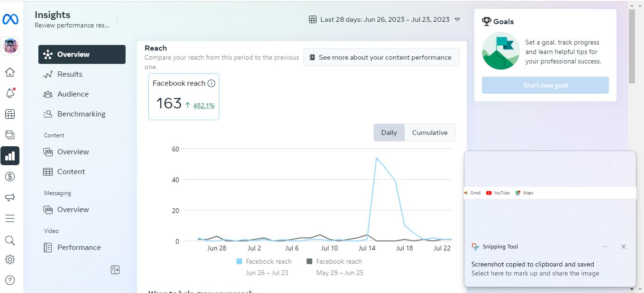This screenshot has height=293, width=644.
Task: Select Audience in the Insights menu
Action: point(73,94)
